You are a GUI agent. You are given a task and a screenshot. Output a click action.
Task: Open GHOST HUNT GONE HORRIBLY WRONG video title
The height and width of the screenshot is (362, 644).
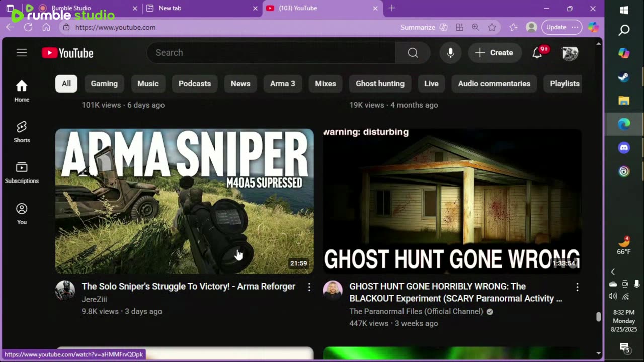point(456,292)
